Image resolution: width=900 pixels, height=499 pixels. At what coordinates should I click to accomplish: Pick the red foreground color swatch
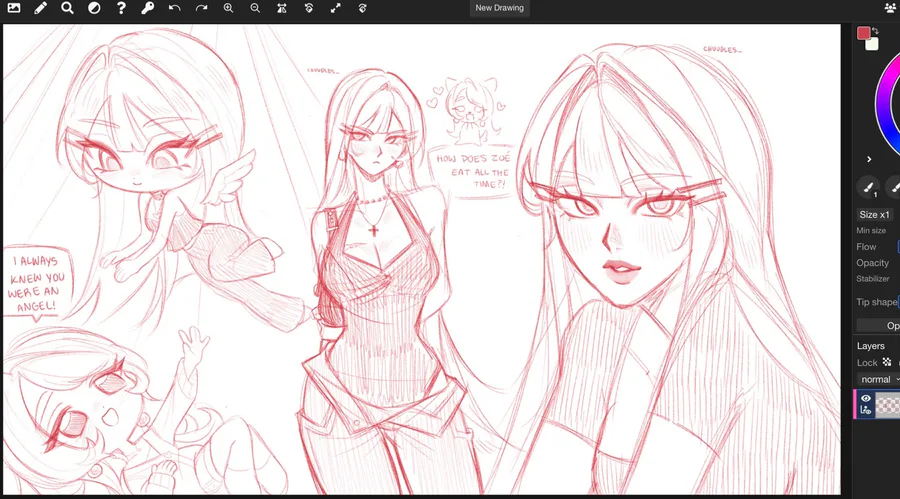click(863, 33)
